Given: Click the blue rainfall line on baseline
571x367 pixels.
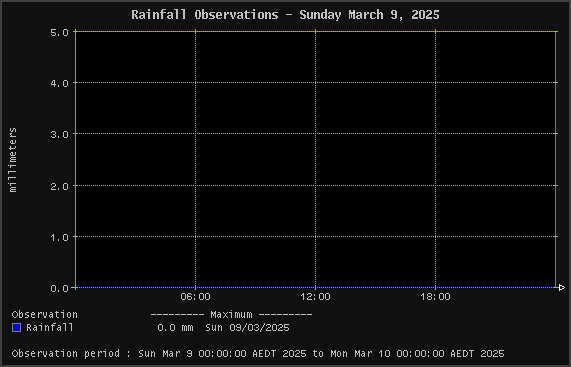Looking at the screenshot, I should pyautogui.click(x=315, y=288).
